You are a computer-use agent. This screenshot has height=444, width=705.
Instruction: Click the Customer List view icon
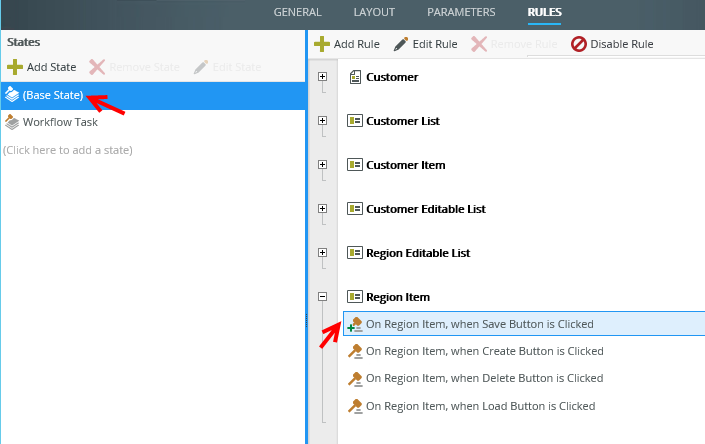point(354,121)
